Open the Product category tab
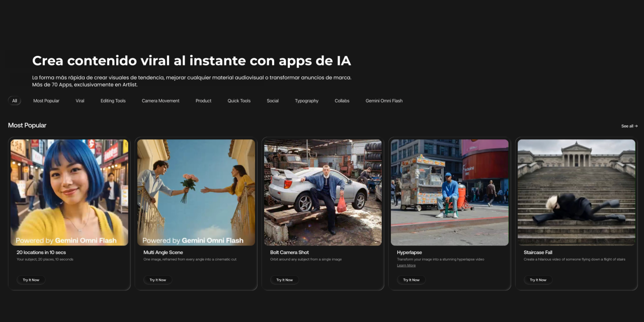The image size is (644, 322). coord(203,101)
